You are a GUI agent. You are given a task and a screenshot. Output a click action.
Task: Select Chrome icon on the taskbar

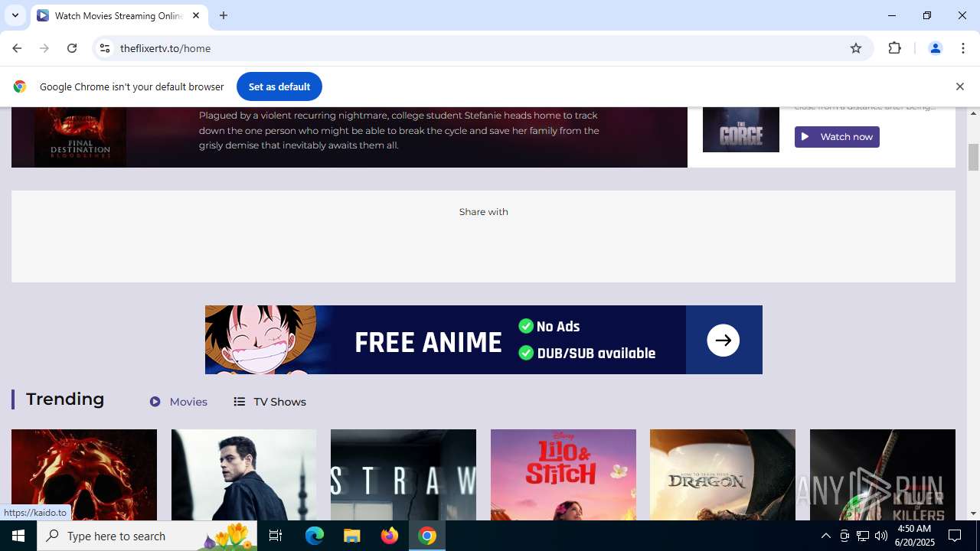pos(427,536)
